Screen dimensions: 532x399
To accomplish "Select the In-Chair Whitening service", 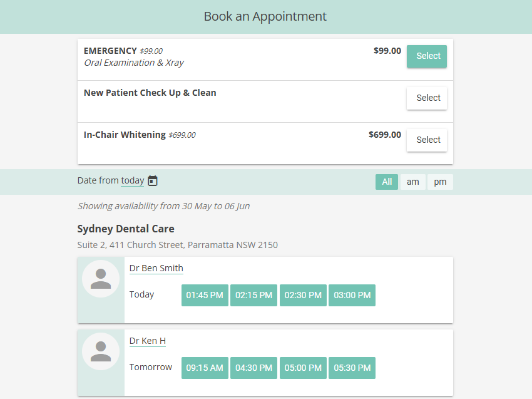I will (x=427, y=140).
